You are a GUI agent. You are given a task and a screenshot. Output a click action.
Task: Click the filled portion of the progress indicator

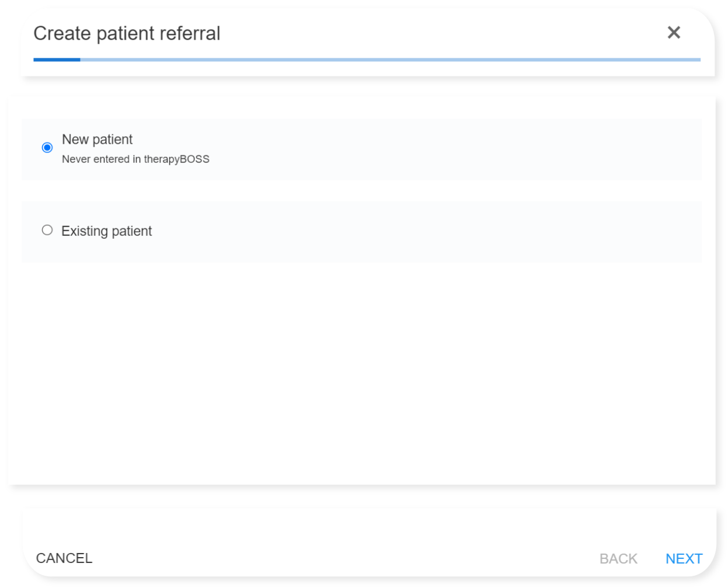pos(57,59)
